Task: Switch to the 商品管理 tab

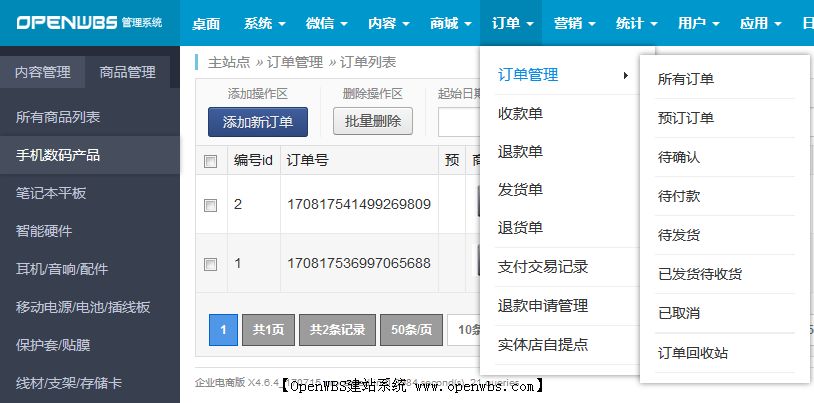Action: (128, 72)
